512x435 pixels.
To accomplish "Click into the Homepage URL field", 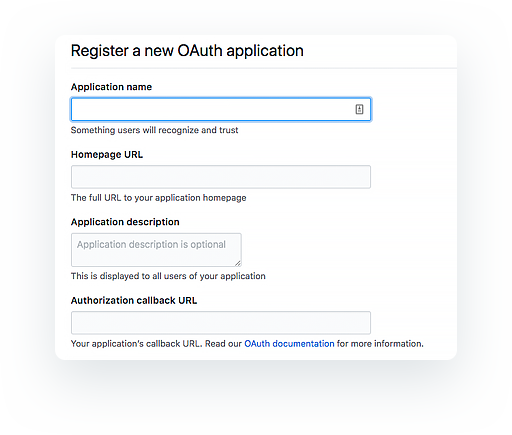I will tap(221, 177).
